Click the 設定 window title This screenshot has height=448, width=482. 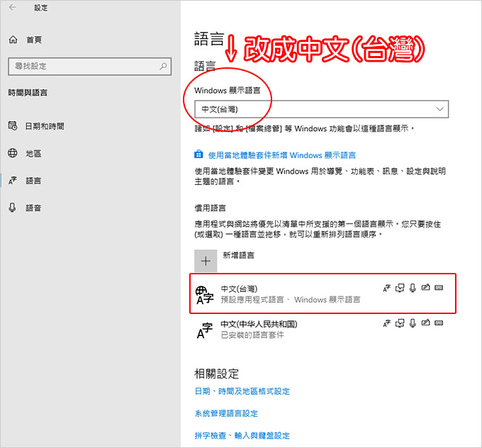[41, 8]
